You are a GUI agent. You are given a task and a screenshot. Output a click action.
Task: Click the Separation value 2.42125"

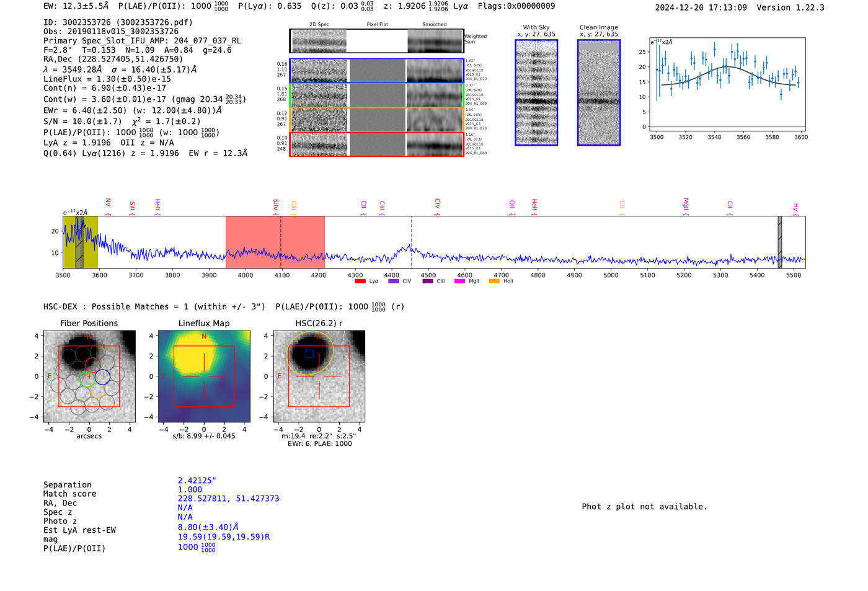click(x=197, y=481)
